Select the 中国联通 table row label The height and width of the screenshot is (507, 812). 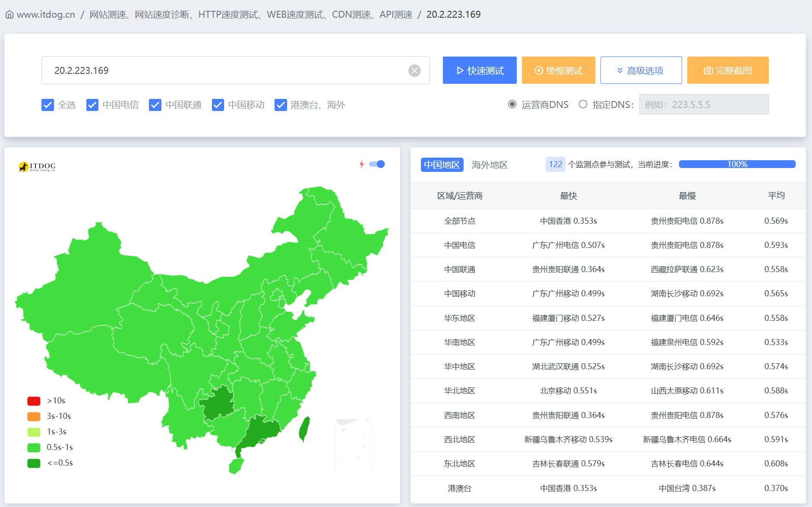(x=460, y=269)
